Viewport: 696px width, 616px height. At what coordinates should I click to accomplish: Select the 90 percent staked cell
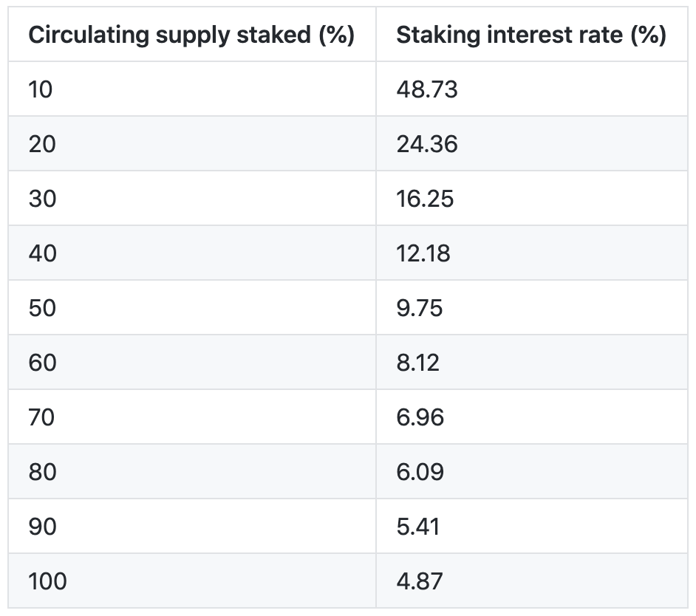click(42, 527)
